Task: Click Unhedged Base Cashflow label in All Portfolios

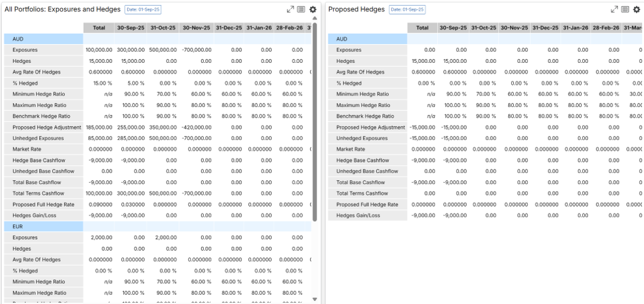Action: (43, 171)
